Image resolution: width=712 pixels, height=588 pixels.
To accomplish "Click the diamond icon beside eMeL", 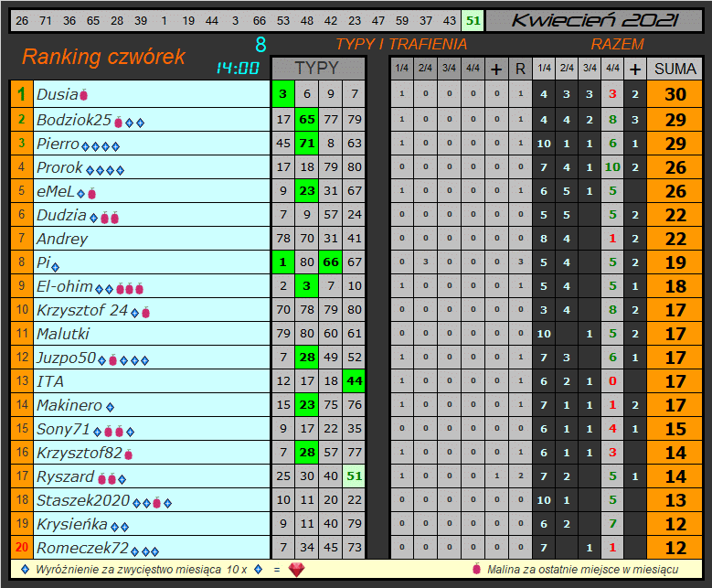I will 80,194.
